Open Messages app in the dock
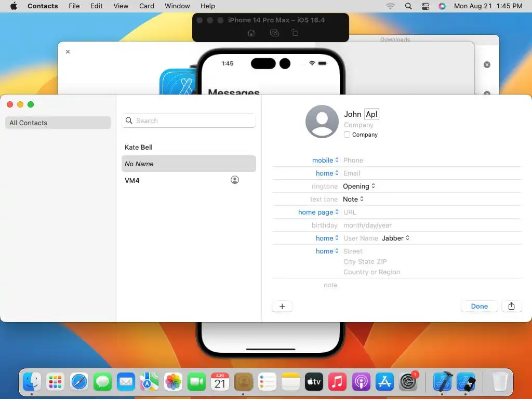Viewport: 532px width, 399px height. pyautogui.click(x=102, y=382)
